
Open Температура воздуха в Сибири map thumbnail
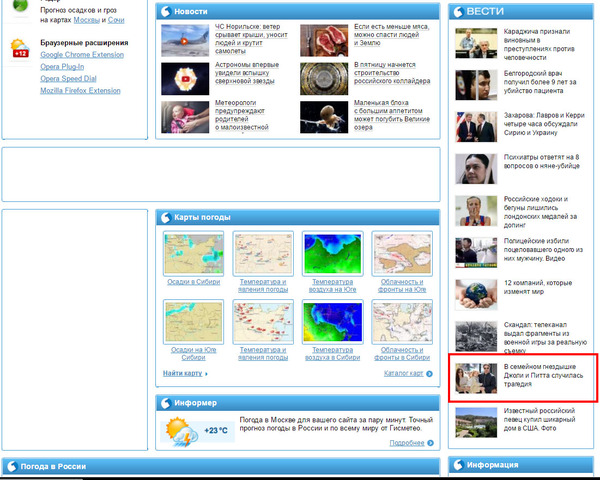(x=333, y=322)
